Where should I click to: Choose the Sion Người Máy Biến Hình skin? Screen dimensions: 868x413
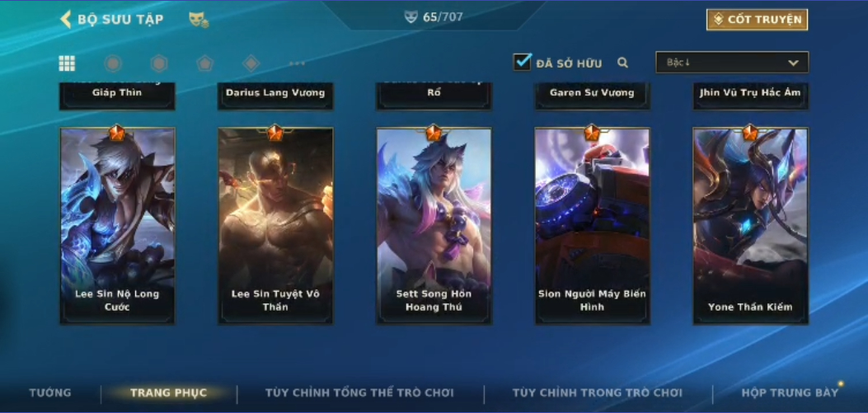pos(593,226)
